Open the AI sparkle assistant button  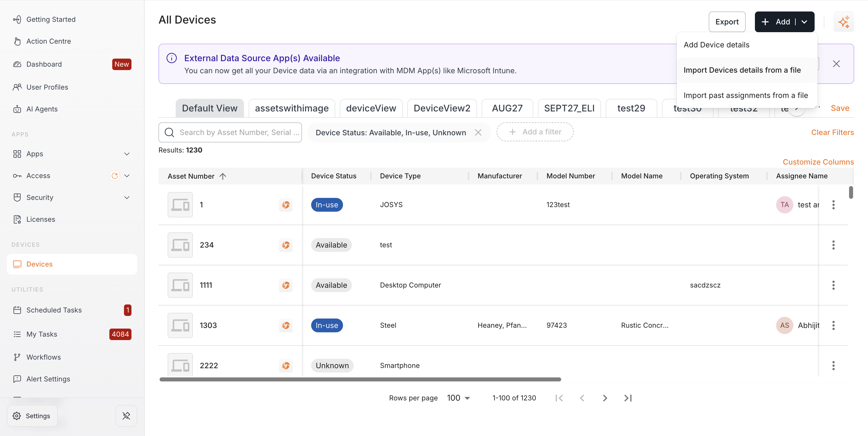843,22
